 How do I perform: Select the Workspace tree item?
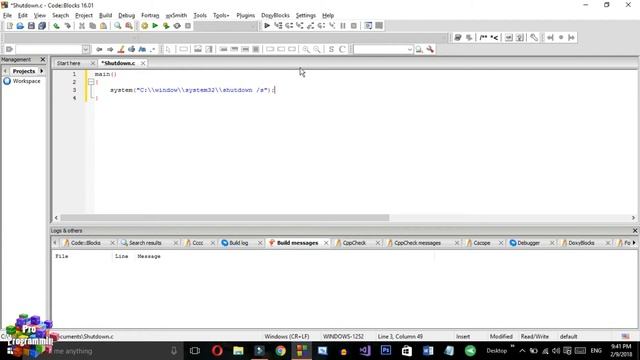pos(26,81)
